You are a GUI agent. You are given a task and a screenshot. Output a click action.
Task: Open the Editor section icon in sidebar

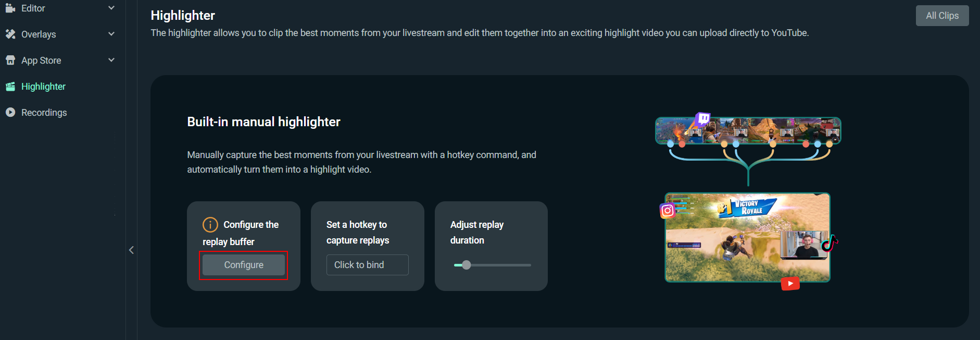pyautogui.click(x=10, y=8)
